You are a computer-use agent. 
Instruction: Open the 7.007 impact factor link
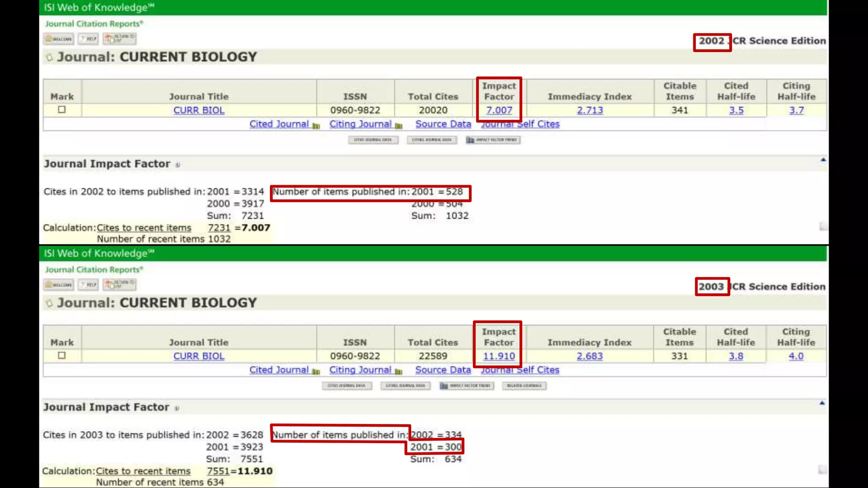[499, 111]
